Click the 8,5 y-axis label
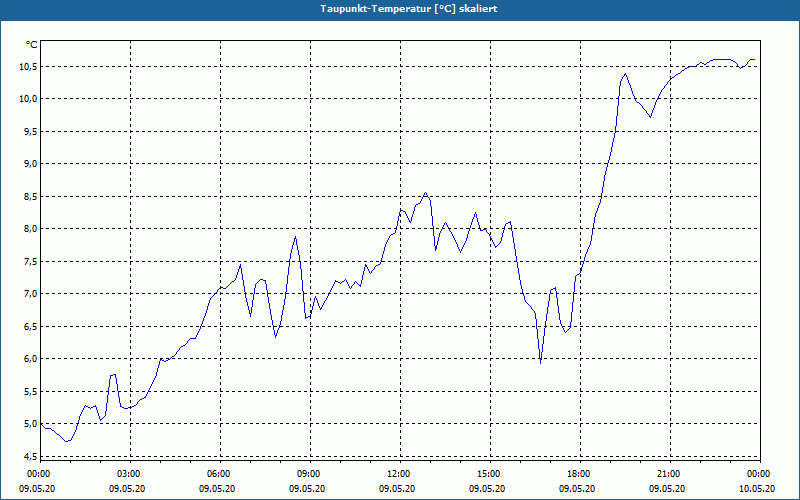 click(31, 196)
